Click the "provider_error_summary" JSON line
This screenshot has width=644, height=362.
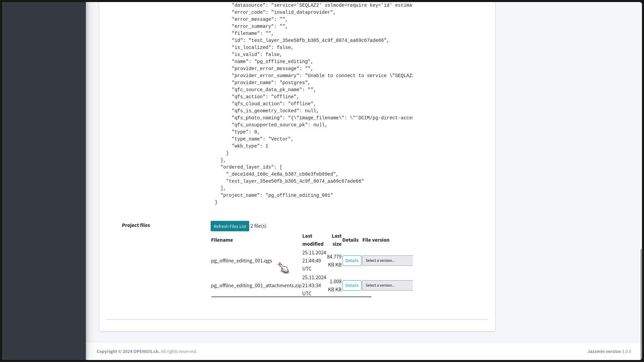coord(322,76)
